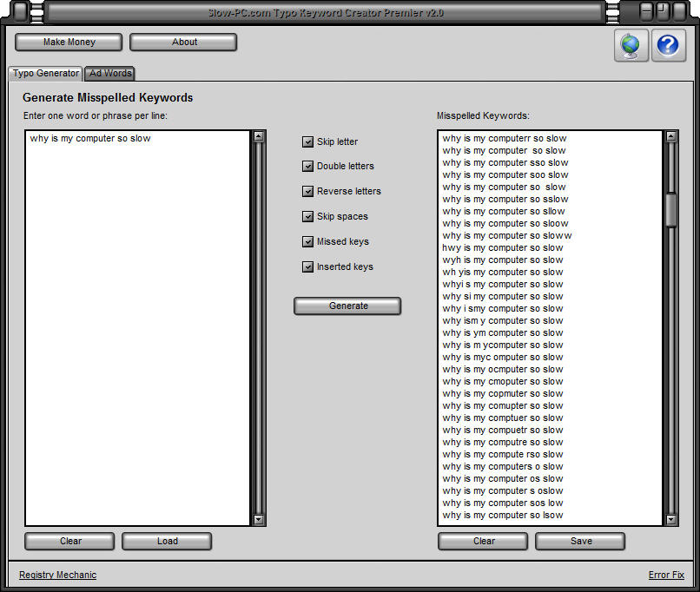Load phrases with the Load button
This screenshot has width=700, height=592.
pyautogui.click(x=167, y=541)
